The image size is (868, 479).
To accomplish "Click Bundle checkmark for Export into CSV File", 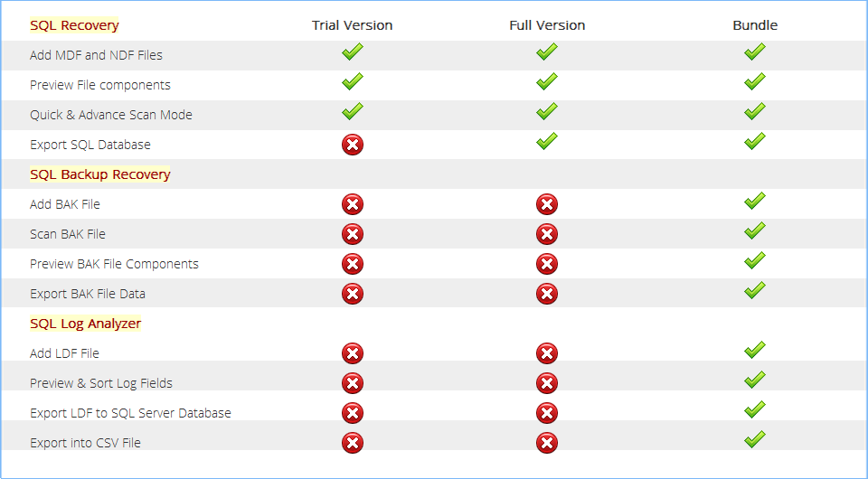I will click(x=755, y=440).
